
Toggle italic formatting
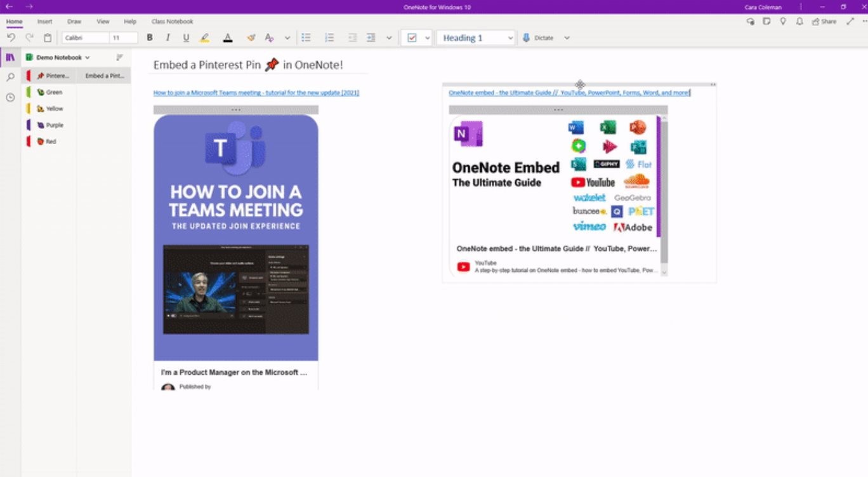tap(168, 38)
